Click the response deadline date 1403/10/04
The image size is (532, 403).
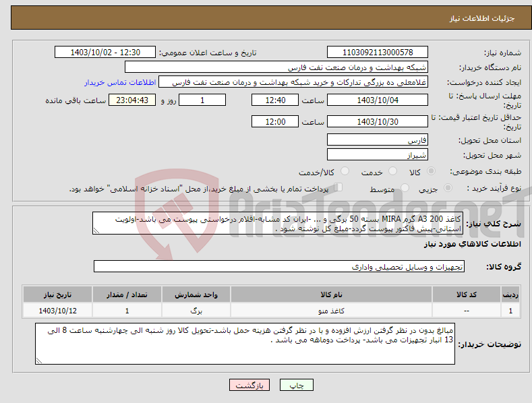(x=378, y=100)
